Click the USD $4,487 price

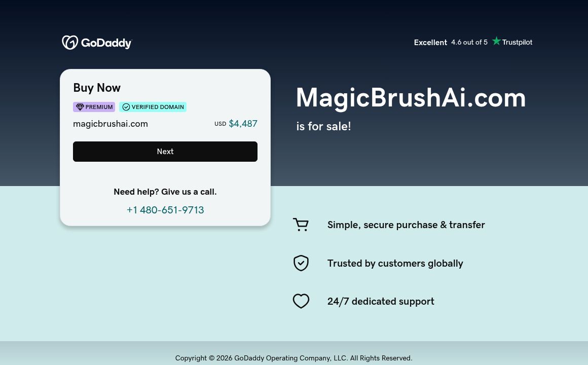point(236,123)
